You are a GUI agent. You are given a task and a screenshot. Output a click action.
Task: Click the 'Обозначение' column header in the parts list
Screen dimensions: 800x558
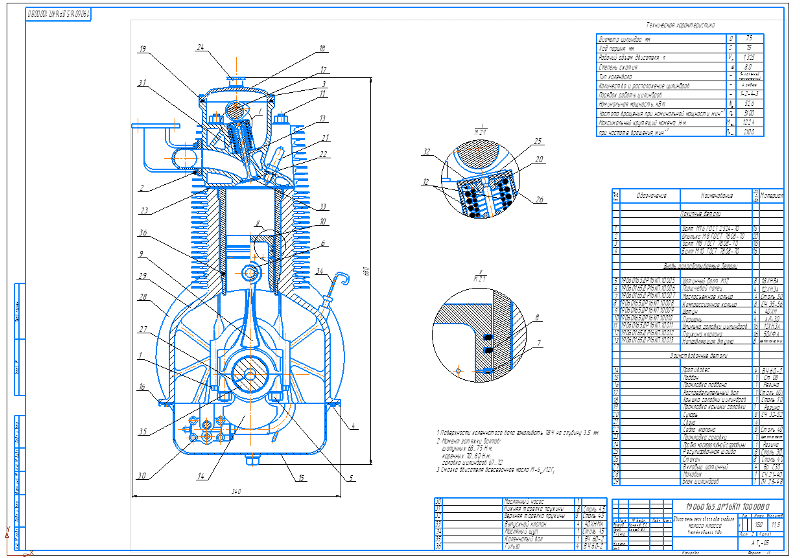[651, 195]
